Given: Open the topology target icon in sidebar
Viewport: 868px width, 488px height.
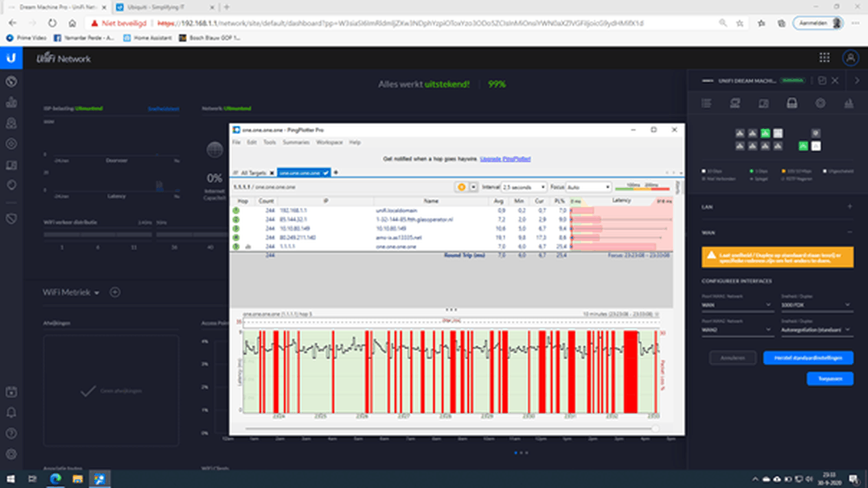Looking at the screenshot, I should pos(11,144).
